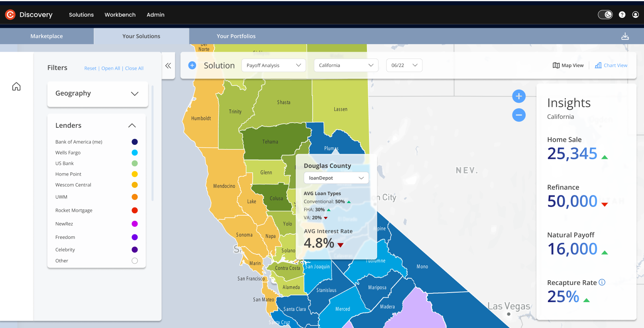Image resolution: width=644 pixels, height=328 pixels.
Task: Open the California state dropdown
Action: [x=346, y=65]
